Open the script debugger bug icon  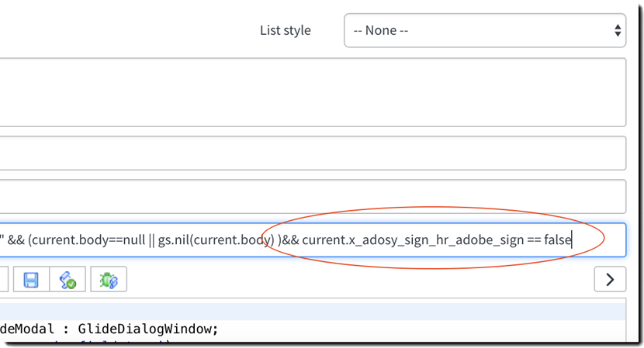[108, 280]
